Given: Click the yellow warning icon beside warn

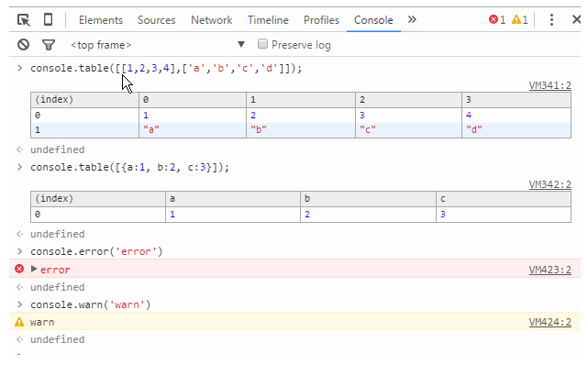Looking at the screenshot, I should tap(19, 322).
